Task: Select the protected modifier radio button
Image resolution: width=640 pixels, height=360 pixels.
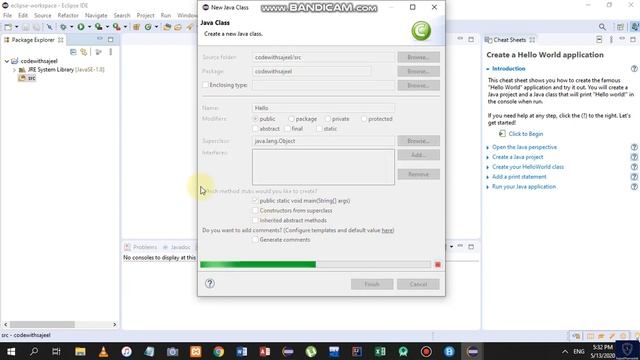Action: (364, 119)
